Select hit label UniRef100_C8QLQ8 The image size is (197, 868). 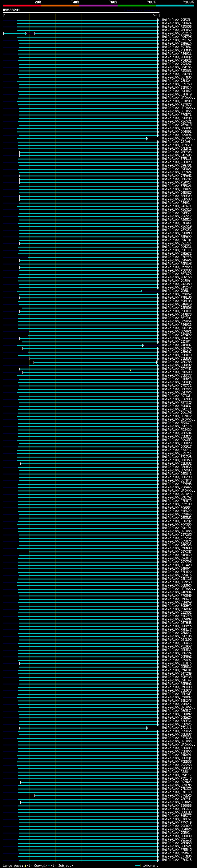coord(177,812)
